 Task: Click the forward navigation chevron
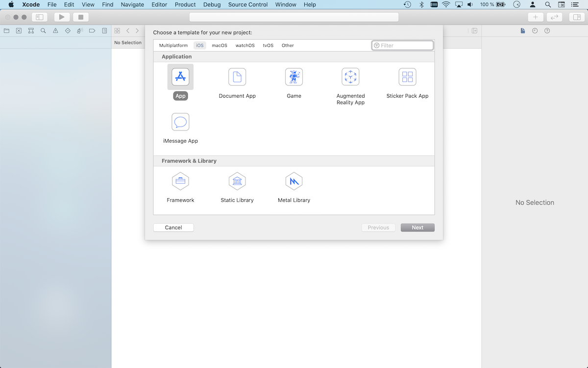[137, 30]
